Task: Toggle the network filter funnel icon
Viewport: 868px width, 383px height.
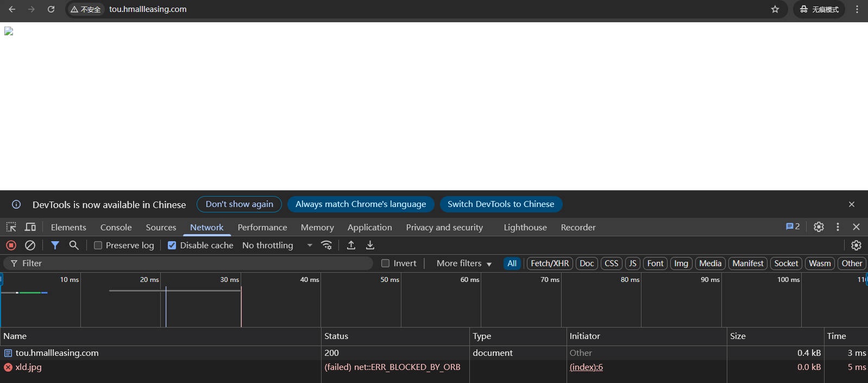Action: coord(55,246)
